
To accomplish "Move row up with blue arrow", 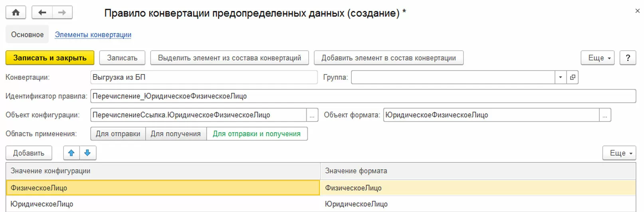I will click(x=71, y=153).
